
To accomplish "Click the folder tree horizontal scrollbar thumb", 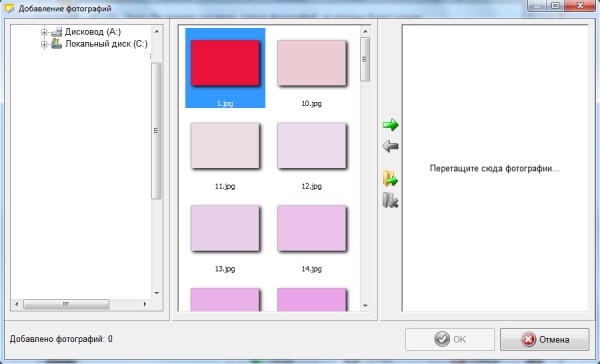I will [x=66, y=304].
